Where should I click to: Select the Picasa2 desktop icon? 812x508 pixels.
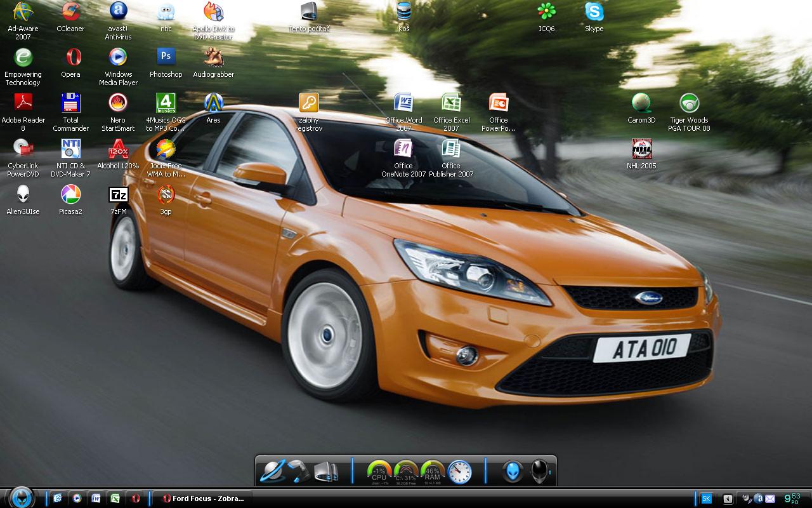pos(70,194)
